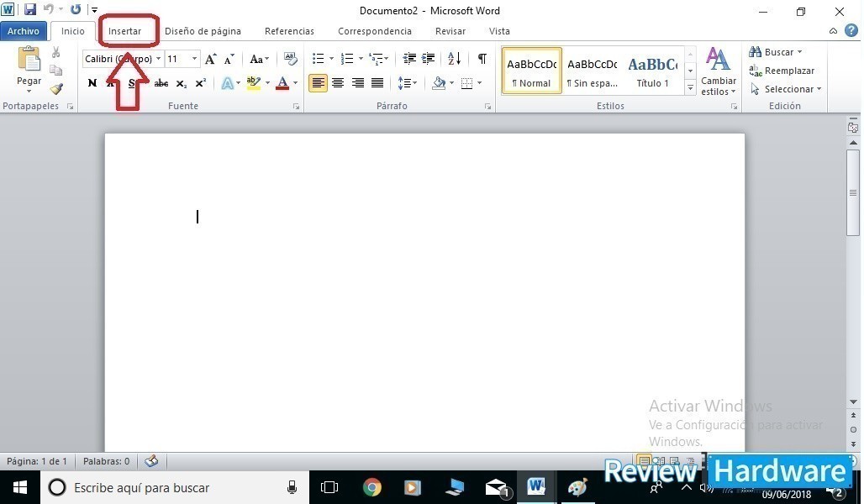Expand the numbering library dropdown arrow

[x=361, y=59]
